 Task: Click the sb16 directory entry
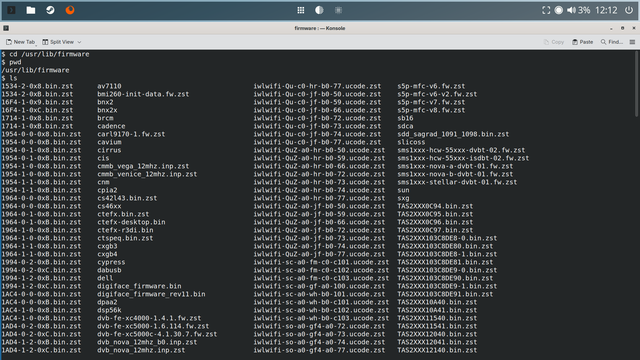point(405,118)
